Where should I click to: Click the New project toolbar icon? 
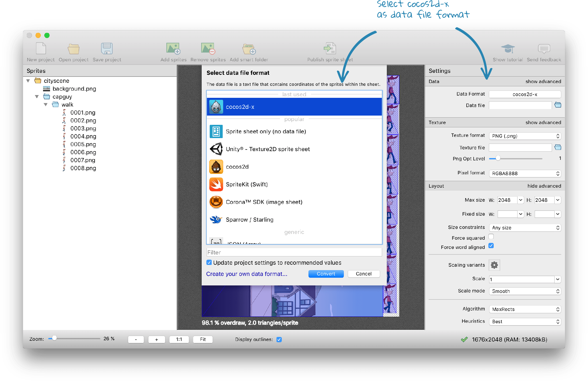point(41,49)
